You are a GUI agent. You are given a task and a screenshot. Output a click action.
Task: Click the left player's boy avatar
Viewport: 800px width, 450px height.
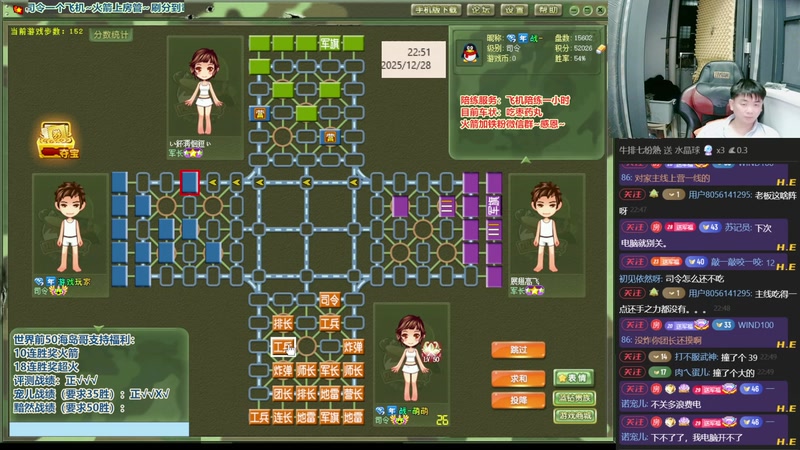coord(70,227)
